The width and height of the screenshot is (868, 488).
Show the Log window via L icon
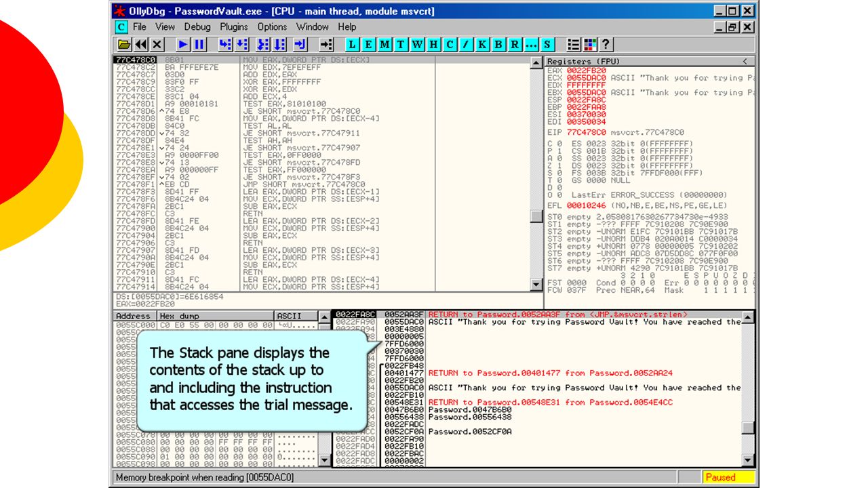pyautogui.click(x=353, y=45)
